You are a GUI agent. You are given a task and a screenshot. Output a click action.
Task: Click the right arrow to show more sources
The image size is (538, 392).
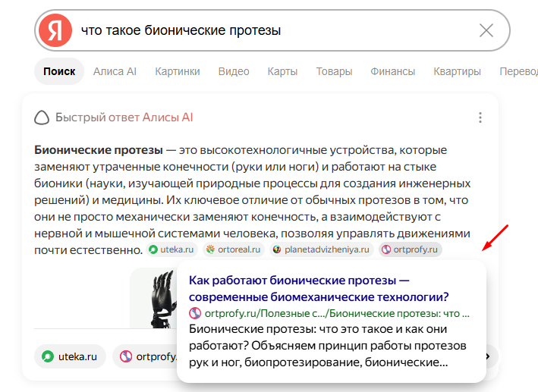point(488,356)
